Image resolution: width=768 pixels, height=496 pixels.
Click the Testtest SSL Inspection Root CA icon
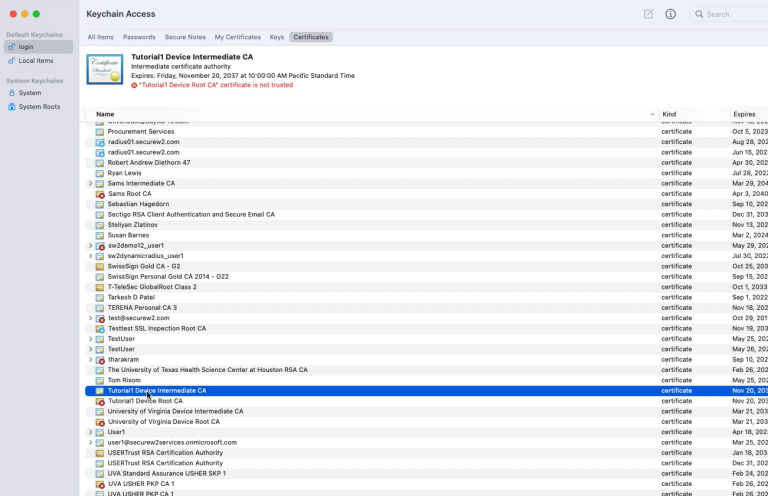100,328
